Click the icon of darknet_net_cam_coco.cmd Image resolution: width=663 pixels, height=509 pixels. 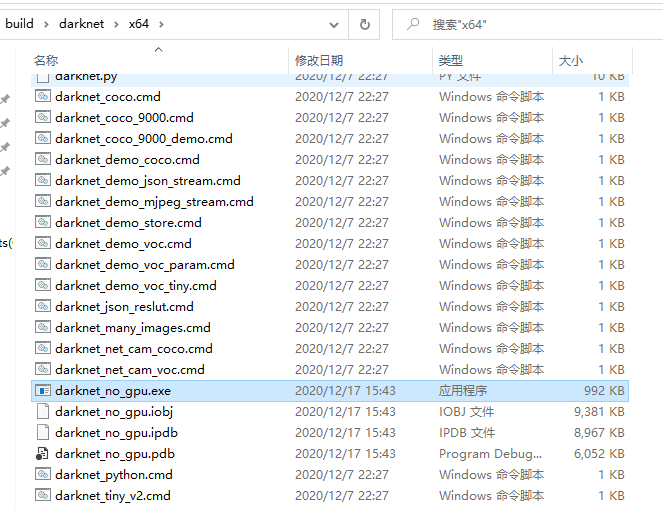click(x=43, y=348)
